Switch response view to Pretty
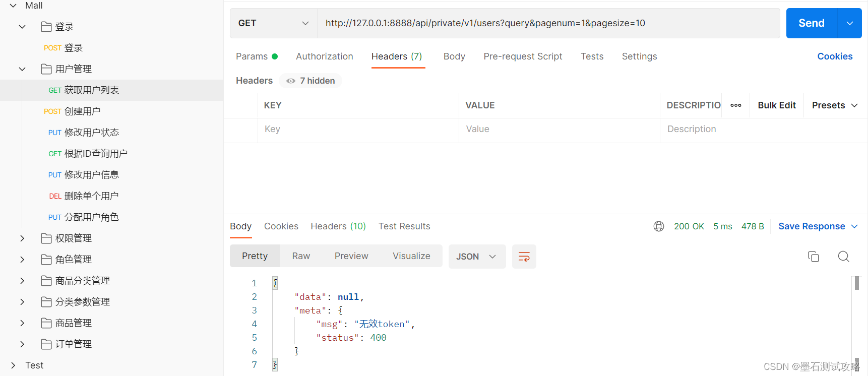Image resolution: width=868 pixels, height=376 pixels. 255,256
